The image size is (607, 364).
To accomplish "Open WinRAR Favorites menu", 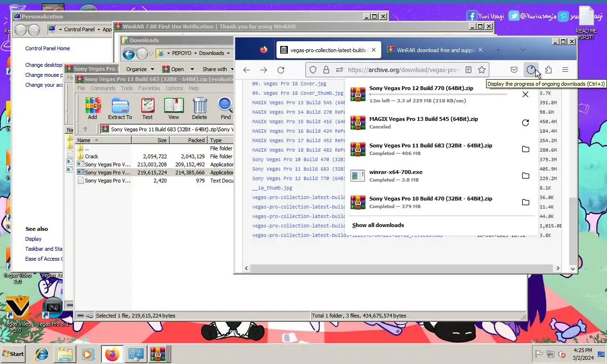I will 149,88.
